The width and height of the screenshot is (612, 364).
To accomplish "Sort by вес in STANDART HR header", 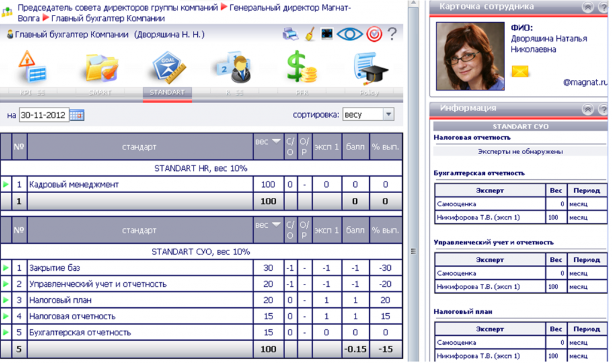I will pos(268,141).
